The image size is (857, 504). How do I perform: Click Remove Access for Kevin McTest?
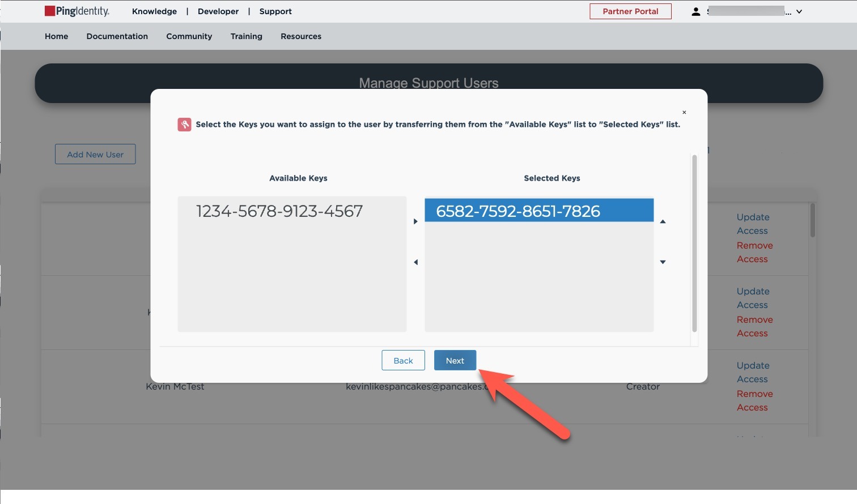[x=754, y=400]
